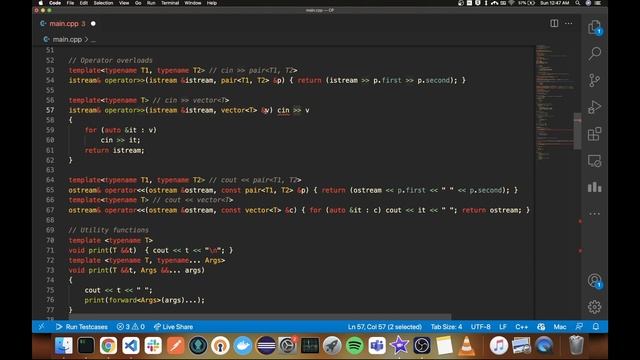Open the Terminal app in the dock

pyautogui.click(x=86, y=345)
